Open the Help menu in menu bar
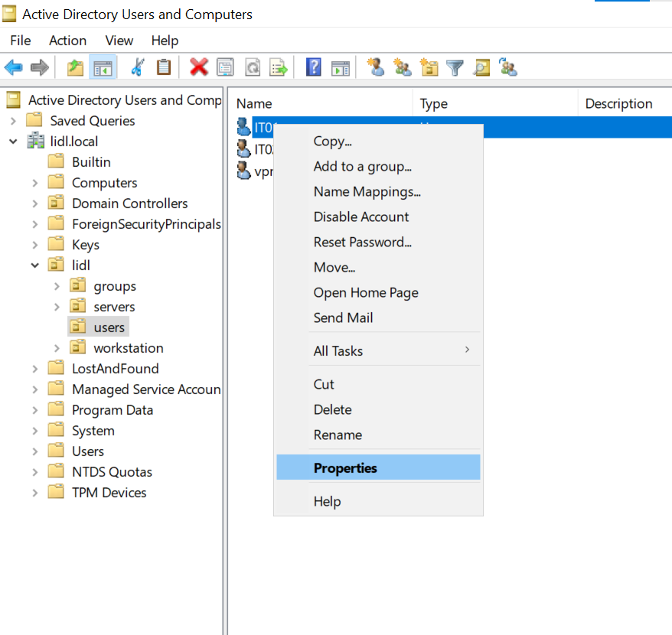The image size is (672, 635). point(165,41)
